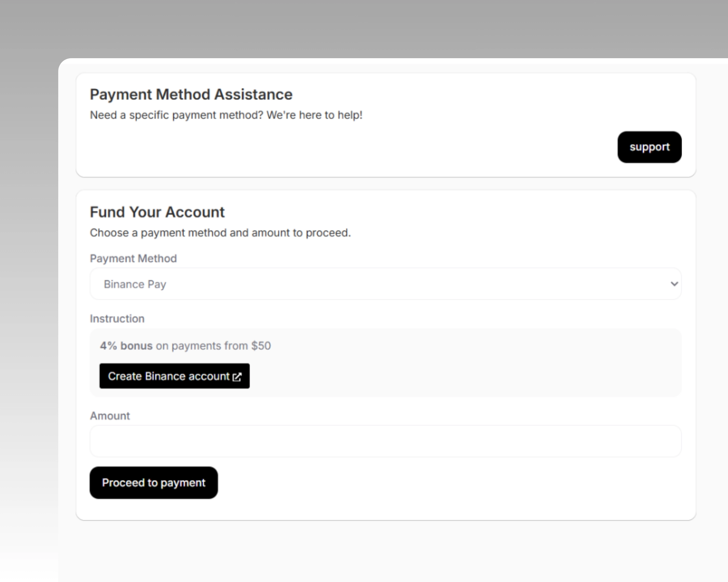Select the Amount text box to enter a value
This screenshot has height=582, width=728.
point(385,441)
